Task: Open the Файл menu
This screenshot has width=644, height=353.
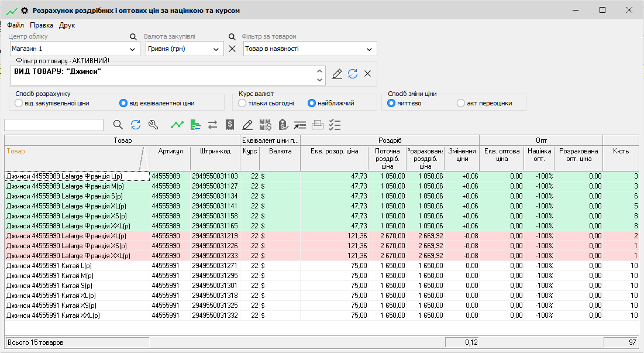Action: pyautogui.click(x=15, y=25)
